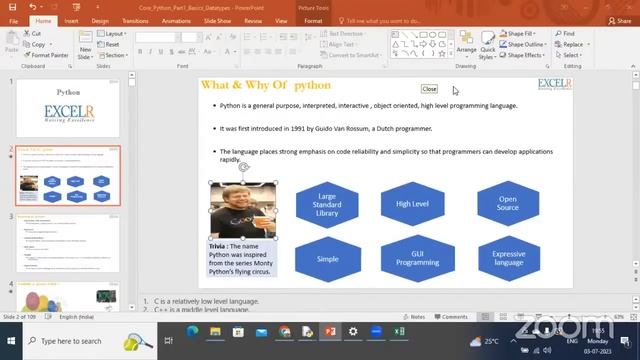Toggle strikethrough formatting
This screenshot has height=360, width=640.
click(181, 52)
